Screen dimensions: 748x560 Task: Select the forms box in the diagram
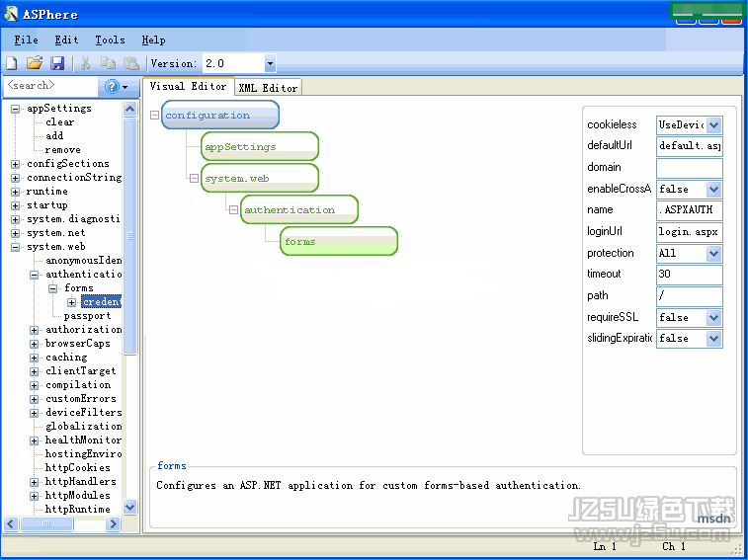point(339,241)
